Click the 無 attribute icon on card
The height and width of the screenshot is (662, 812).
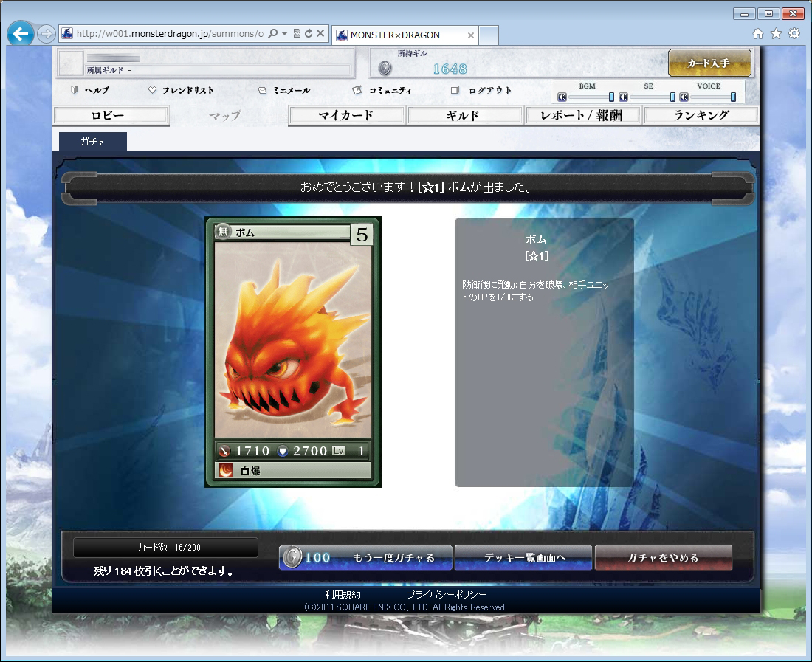tap(223, 231)
